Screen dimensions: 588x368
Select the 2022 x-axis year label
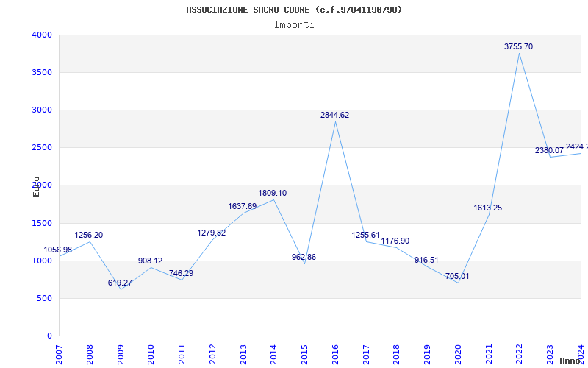[520, 355]
